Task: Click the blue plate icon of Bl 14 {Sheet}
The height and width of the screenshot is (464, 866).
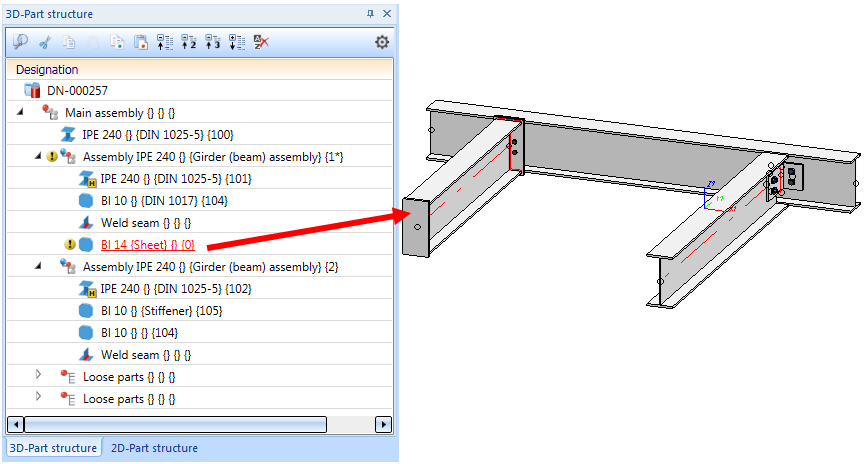Action: click(x=86, y=244)
